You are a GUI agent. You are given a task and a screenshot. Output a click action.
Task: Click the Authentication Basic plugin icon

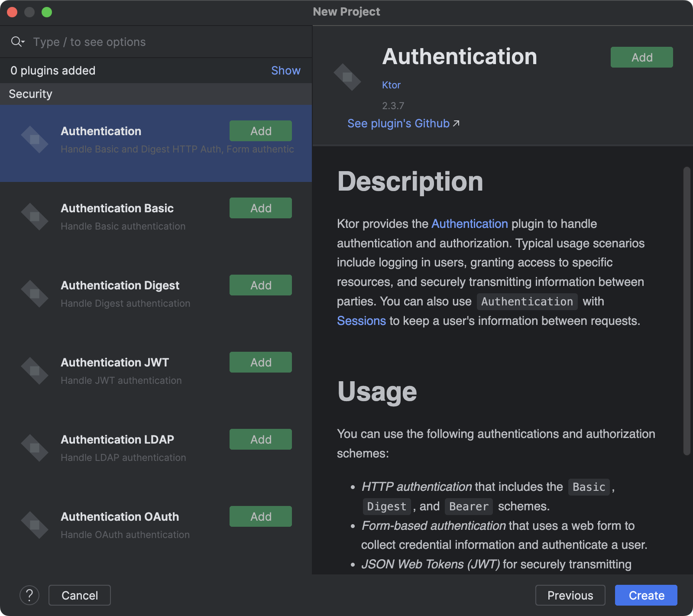[x=35, y=216]
